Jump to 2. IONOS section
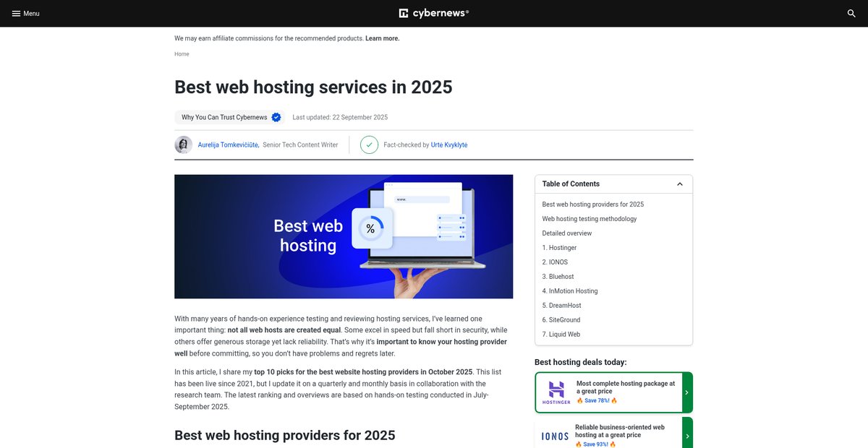Screen dimensions: 868x448 pyautogui.click(x=555, y=262)
